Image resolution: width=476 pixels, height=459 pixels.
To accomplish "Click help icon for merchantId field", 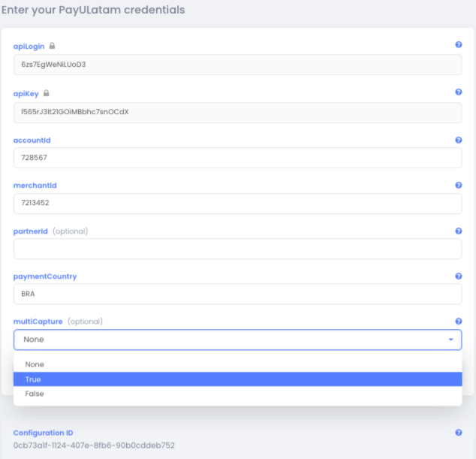I will coord(458,185).
